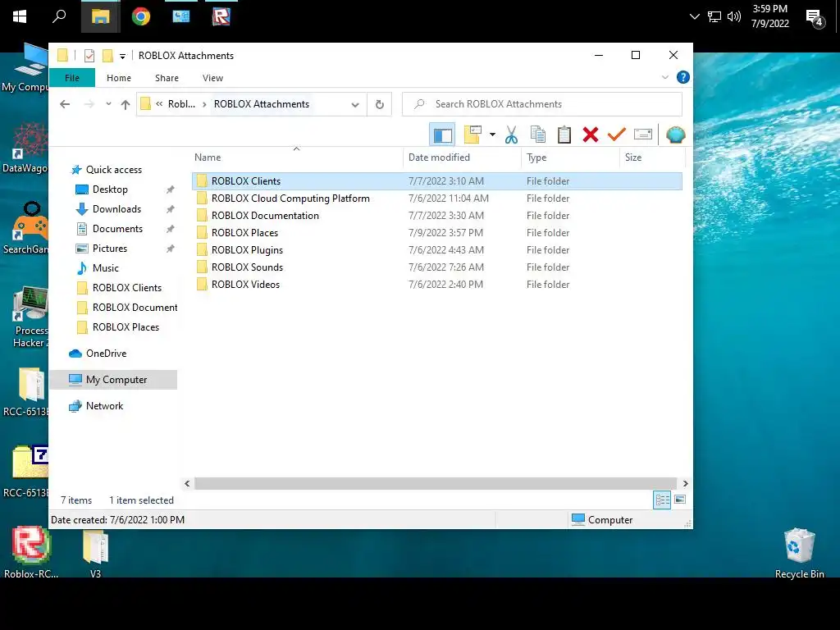
Task: Click the ROBLOX Attachments breadcrumb segment
Action: [x=262, y=104]
